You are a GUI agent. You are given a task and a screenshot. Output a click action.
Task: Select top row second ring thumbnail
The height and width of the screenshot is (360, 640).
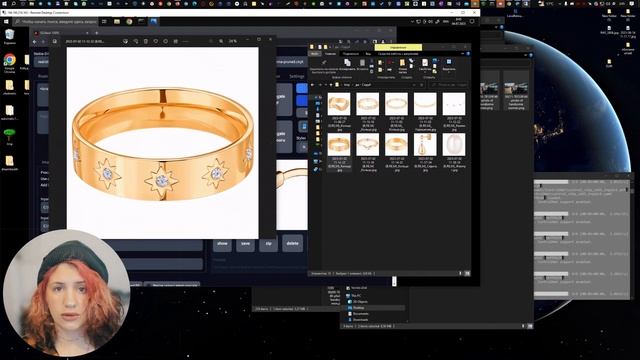tap(368, 104)
